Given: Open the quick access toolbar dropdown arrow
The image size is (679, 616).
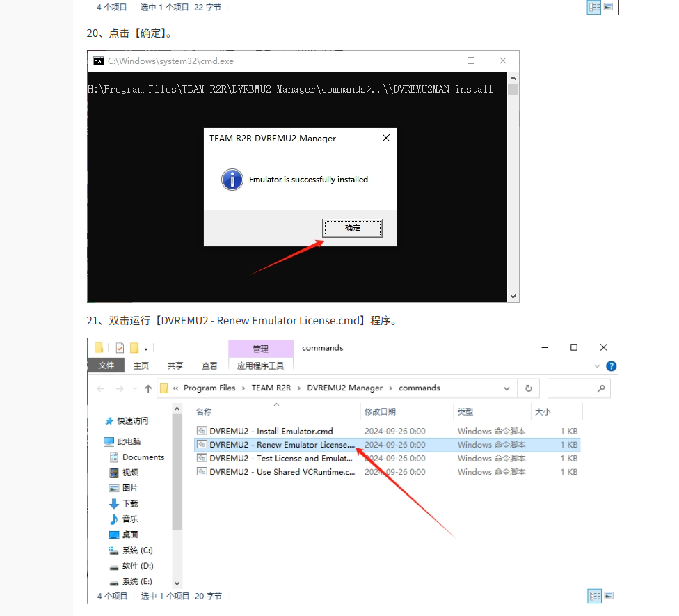Looking at the screenshot, I should pos(147,348).
